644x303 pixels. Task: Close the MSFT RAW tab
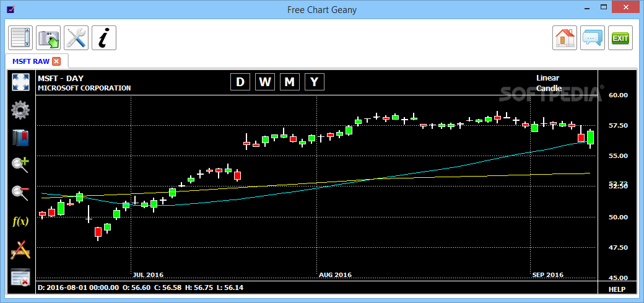[56, 61]
